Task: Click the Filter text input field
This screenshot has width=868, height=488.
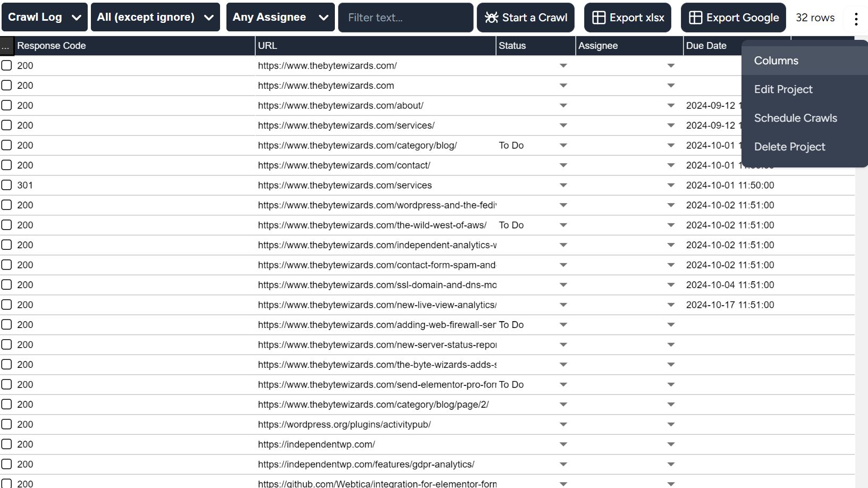Action: point(405,18)
